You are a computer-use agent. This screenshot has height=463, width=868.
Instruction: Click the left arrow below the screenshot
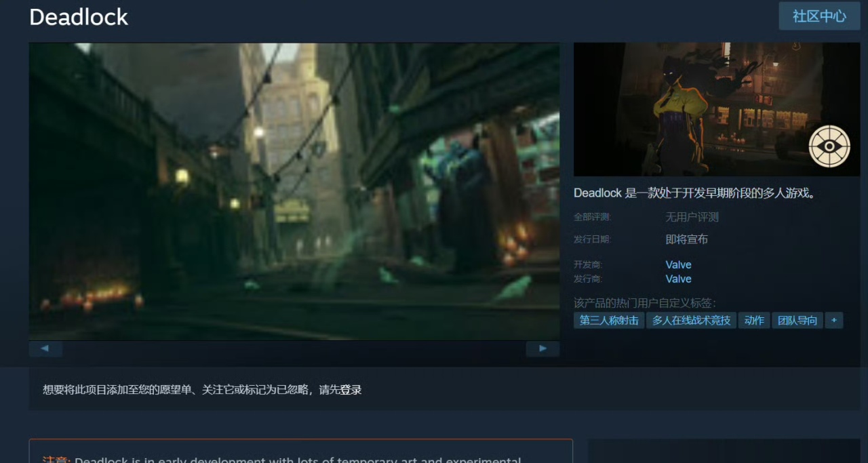45,348
